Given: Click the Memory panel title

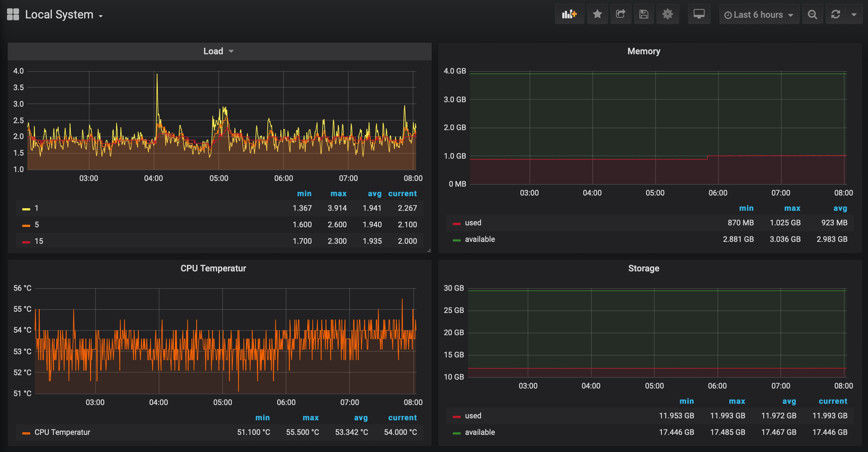Looking at the screenshot, I should pos(643,51).
